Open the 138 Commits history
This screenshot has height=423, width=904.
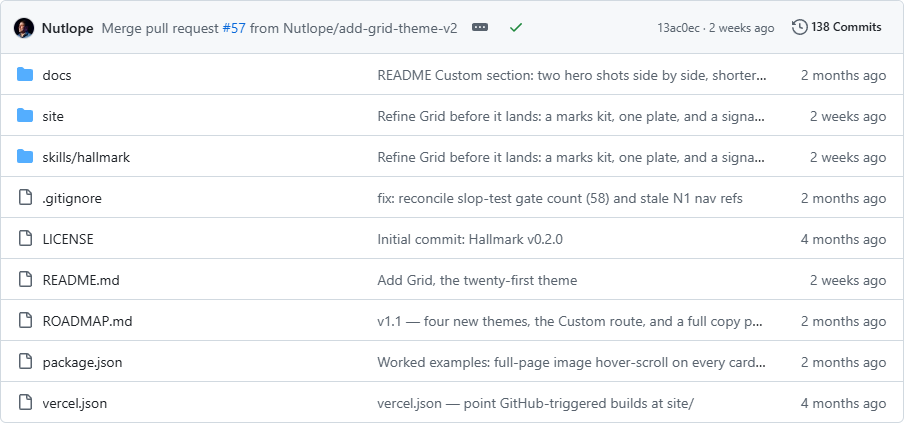(x=837, y=27)
